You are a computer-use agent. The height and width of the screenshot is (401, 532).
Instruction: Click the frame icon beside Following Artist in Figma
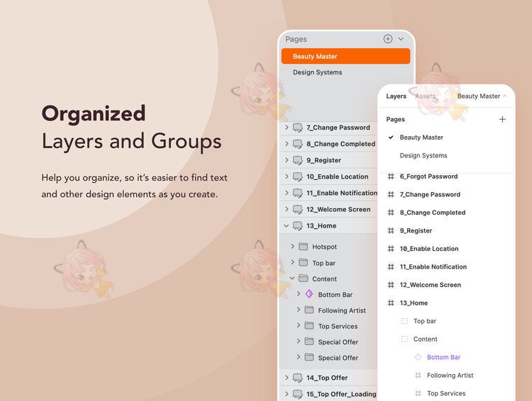[x=418, y=375]
